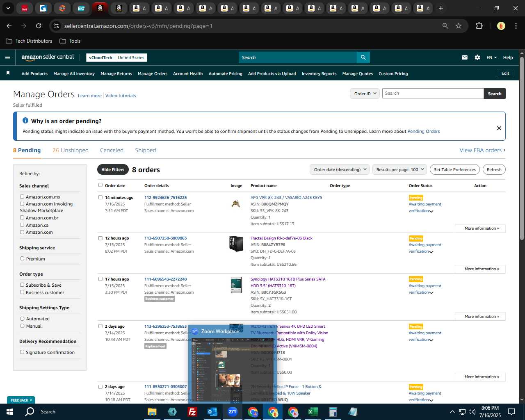
Task: Open the mail messages icon
Action: (464, 57)
